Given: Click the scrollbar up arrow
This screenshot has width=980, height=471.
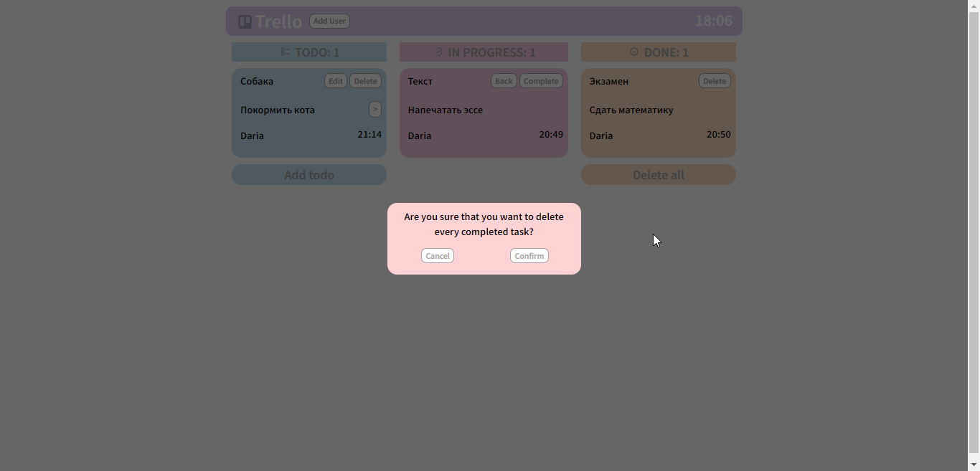Looking at the screenshot, I should [974, 6].
